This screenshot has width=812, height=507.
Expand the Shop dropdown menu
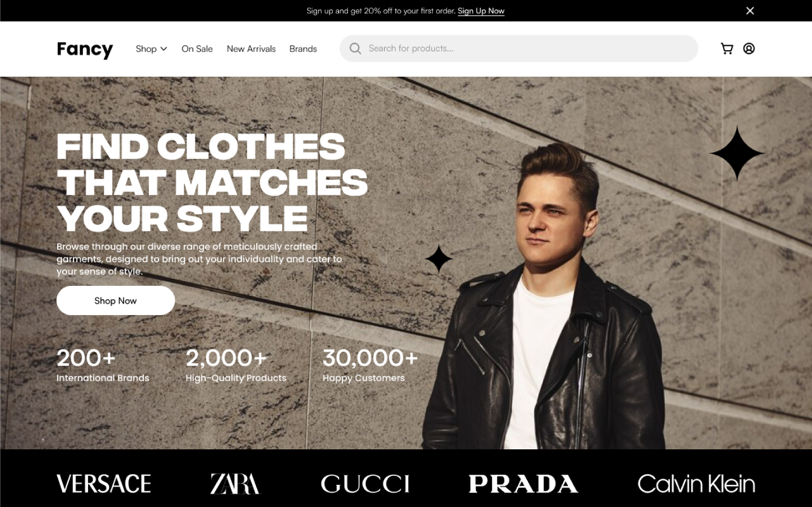tap(151, 49)
